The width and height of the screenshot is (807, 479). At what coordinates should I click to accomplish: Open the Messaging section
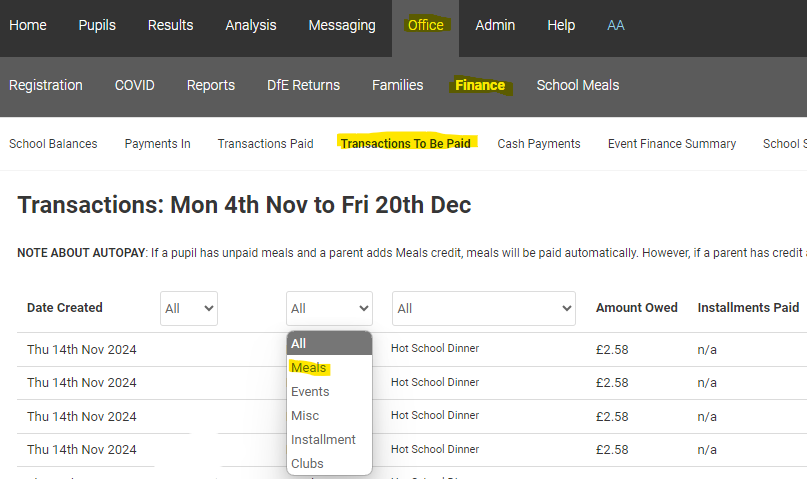point(342,25)
